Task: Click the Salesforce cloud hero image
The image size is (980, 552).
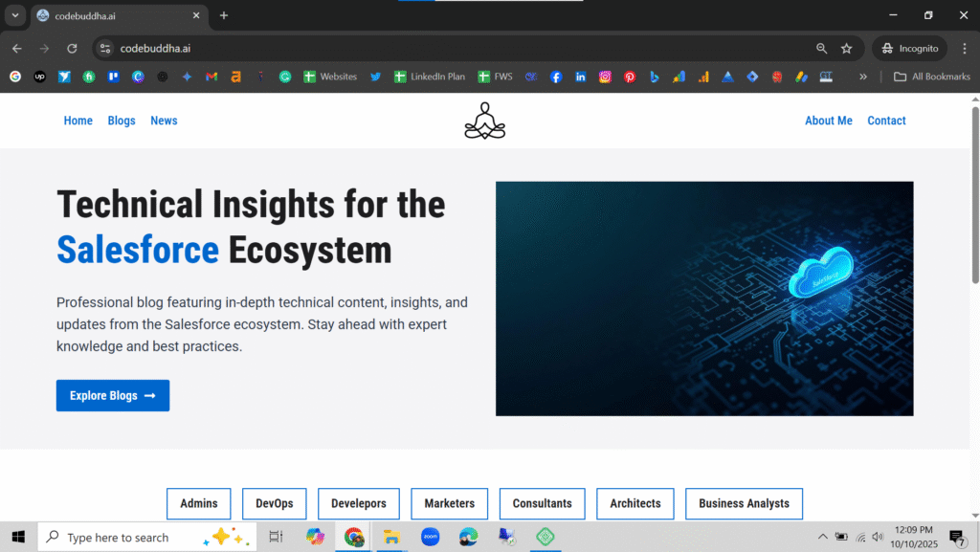Action: [704, 298]
